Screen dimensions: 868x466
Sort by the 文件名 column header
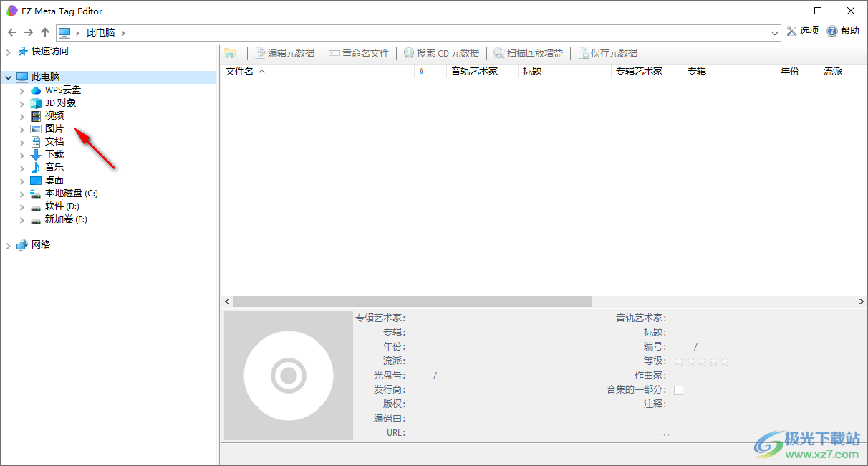(x=241, y=71)
